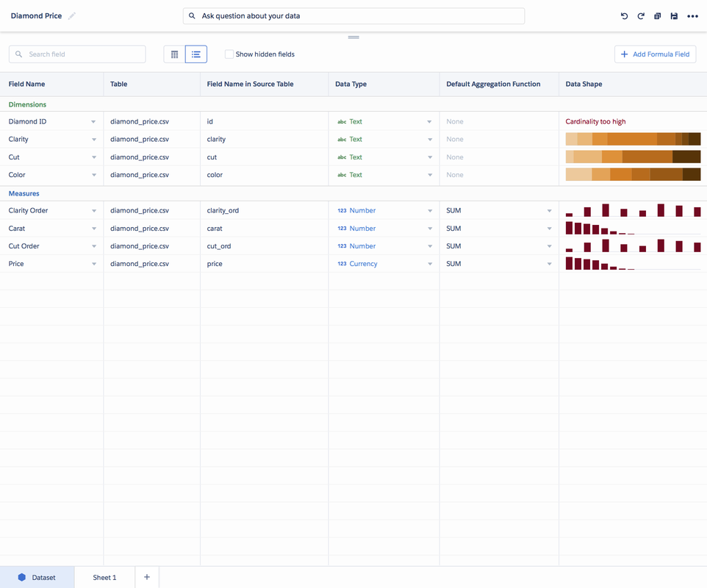Open Clarity Order field name dropdown
707x588 pixels.
[94, 211]
